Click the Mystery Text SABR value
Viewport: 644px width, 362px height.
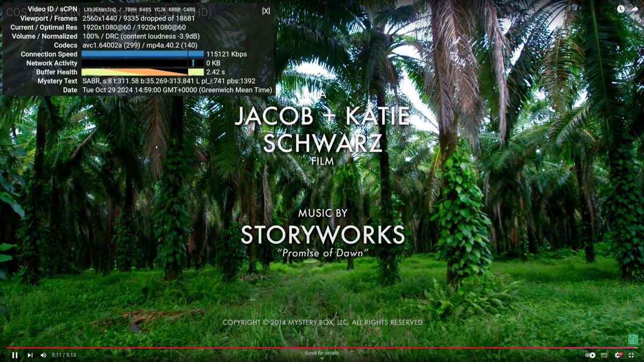(x=169, y=81)
